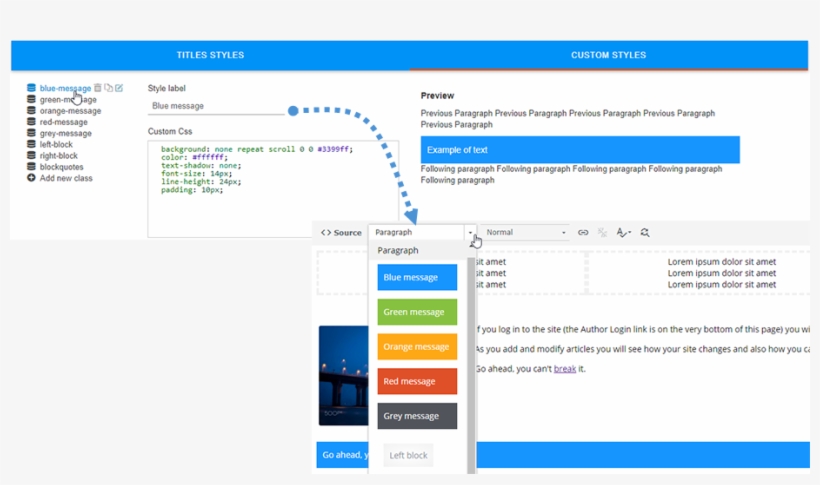Click the unlink icon in editor toolbar
The width and height of the screenshot is (820, 485).
602,232
